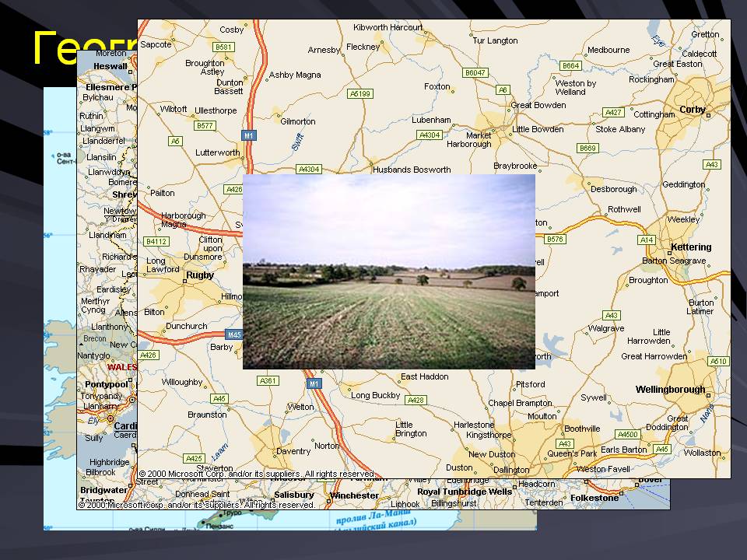Select the A14 road marker near Kettering
747x560 pixels.
(646, 240)
